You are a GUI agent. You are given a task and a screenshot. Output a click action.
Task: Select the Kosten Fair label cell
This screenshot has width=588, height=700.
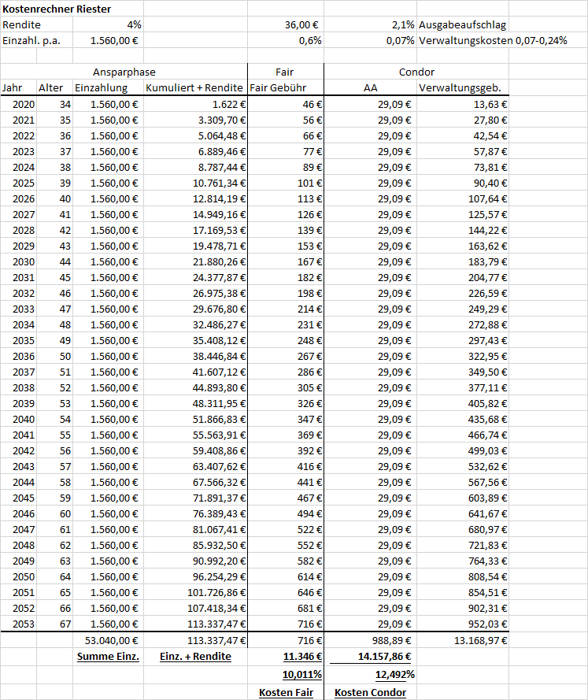coord(286,692)
